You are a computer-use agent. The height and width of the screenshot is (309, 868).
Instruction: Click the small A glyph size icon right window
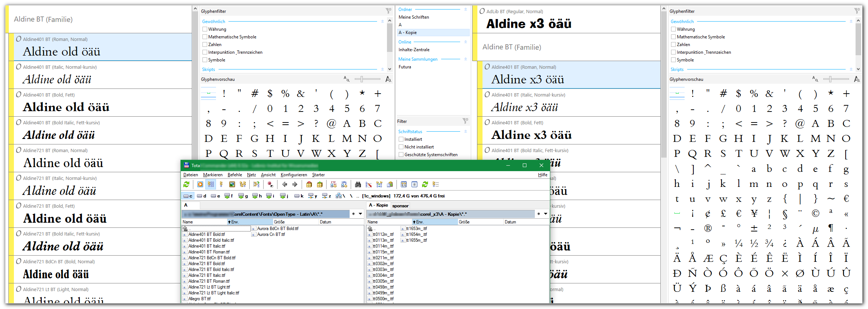tap(815, 79)
